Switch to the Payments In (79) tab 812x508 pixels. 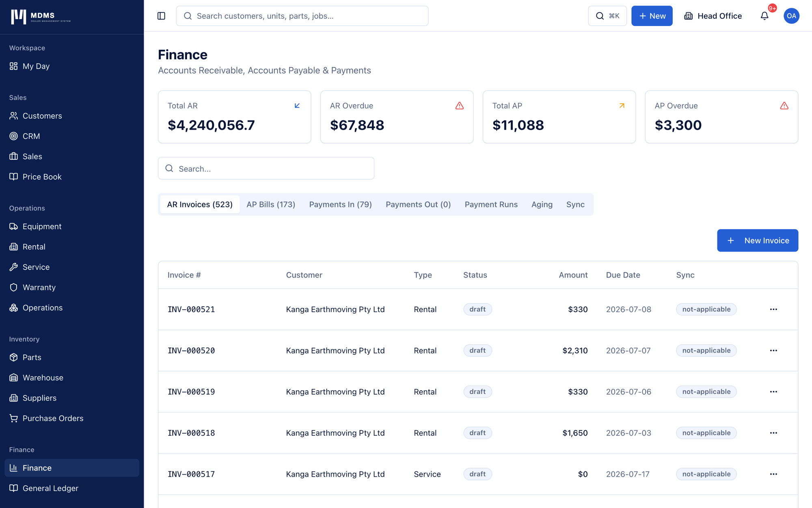click(x=340, y=204)
